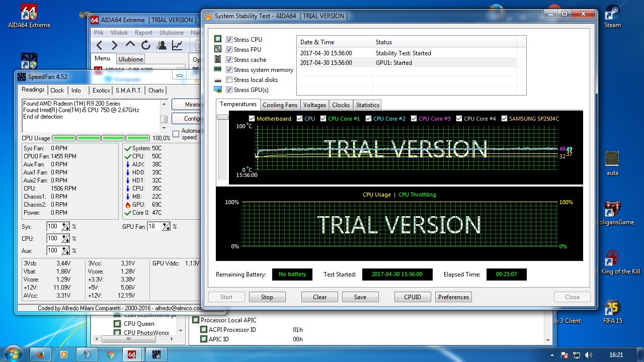Open the Action Center flag tray icon
644x362 pixels.
[565, 355]
